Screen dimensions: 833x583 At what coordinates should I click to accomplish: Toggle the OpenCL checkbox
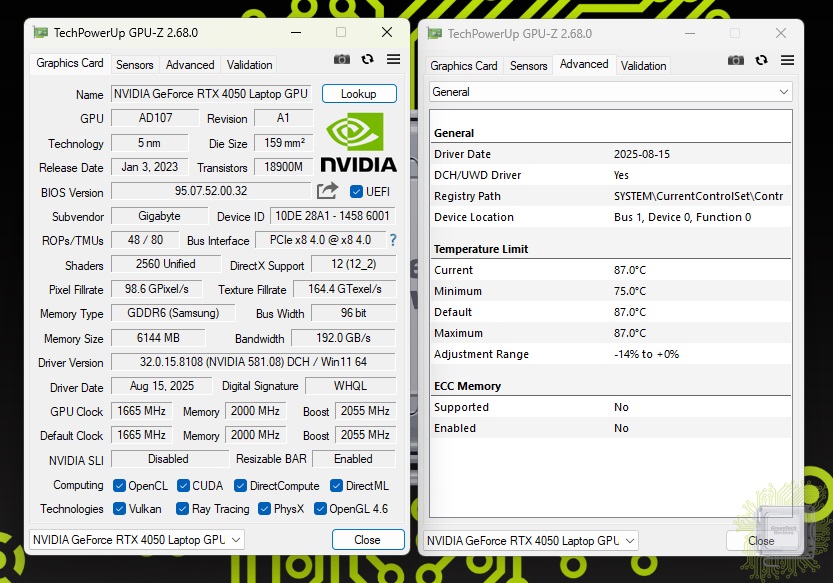click(x=120, y=486)
